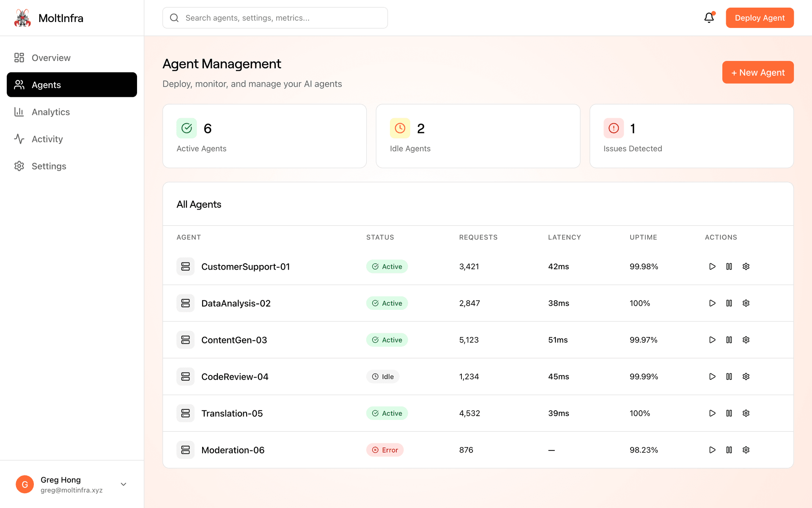Click the Translation-05 agent name
812x508 pixels.
point(232,413)
